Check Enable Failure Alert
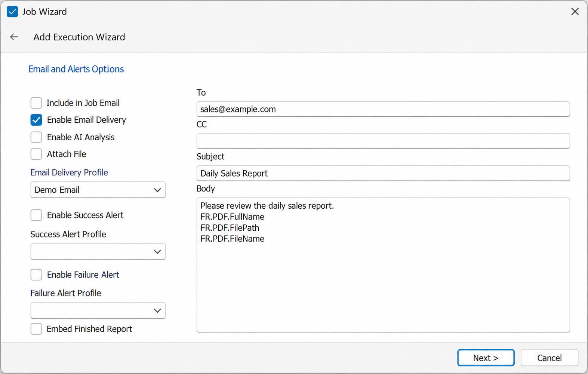588x374 pixels. (36, 275)
